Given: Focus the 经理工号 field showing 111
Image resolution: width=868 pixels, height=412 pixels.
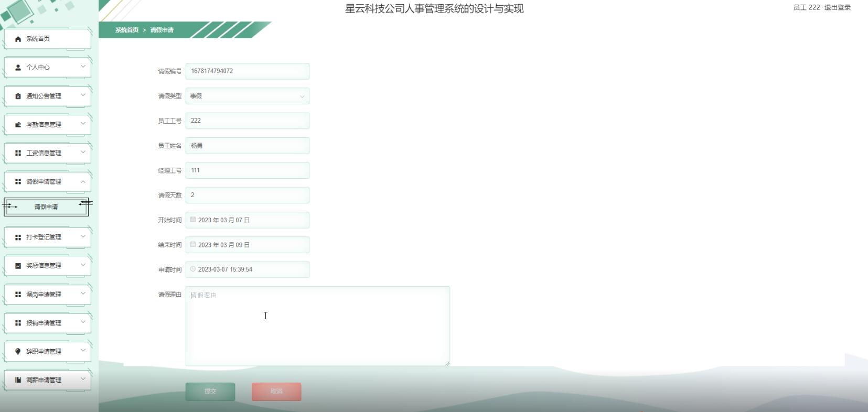Looking at the screenshot, I should (248, 170).
